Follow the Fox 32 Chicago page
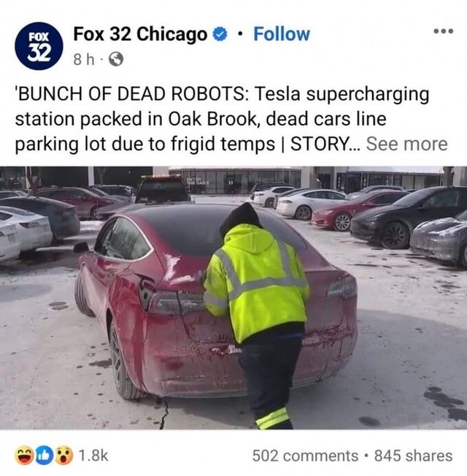This screenshot has height=476, width=467. tap(282, 34)
